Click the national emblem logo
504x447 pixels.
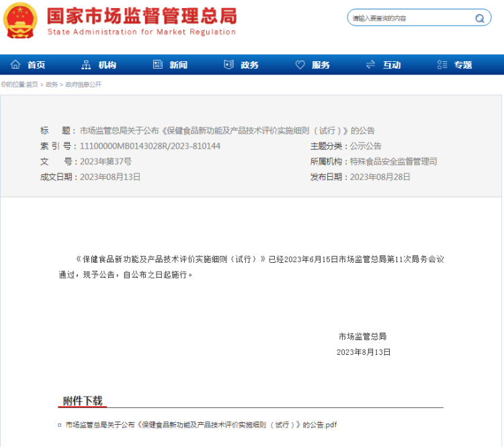pyautogui.click(x=20, y=21)
